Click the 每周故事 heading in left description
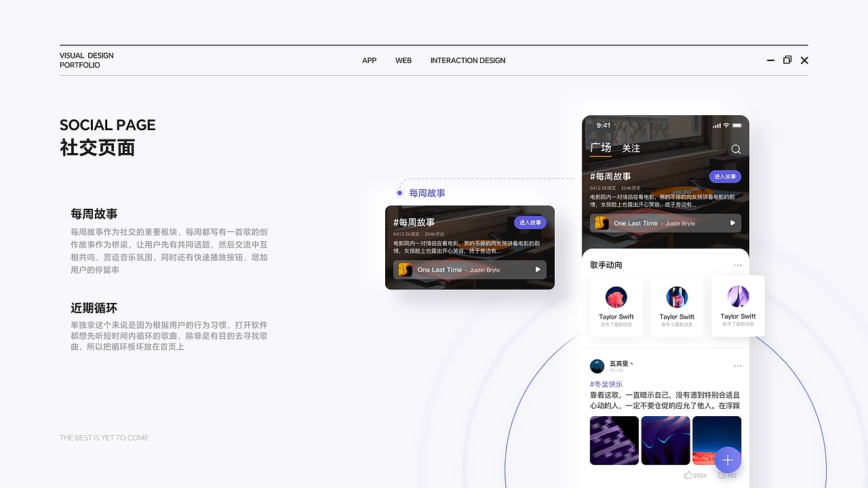868x488 pixels. tap(94, 214)
